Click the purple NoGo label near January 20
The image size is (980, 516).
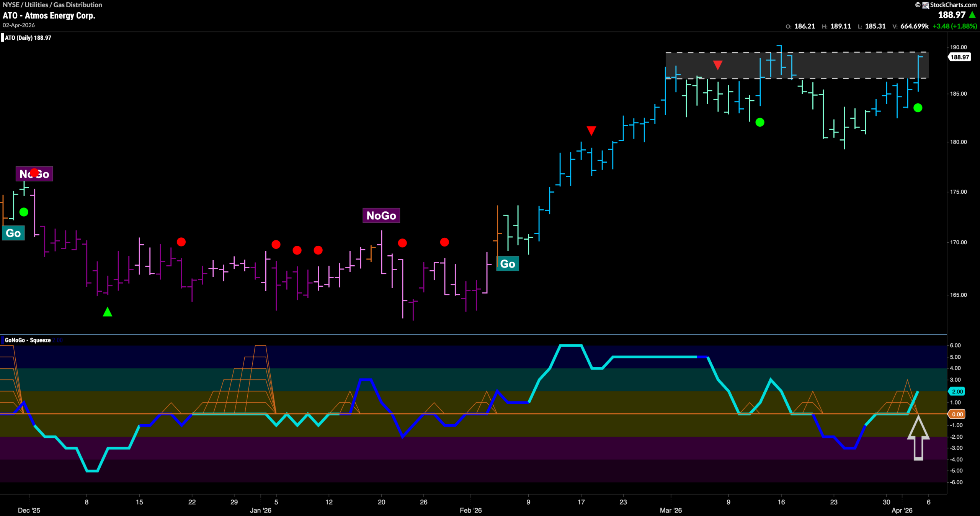(x=381, y=216)
